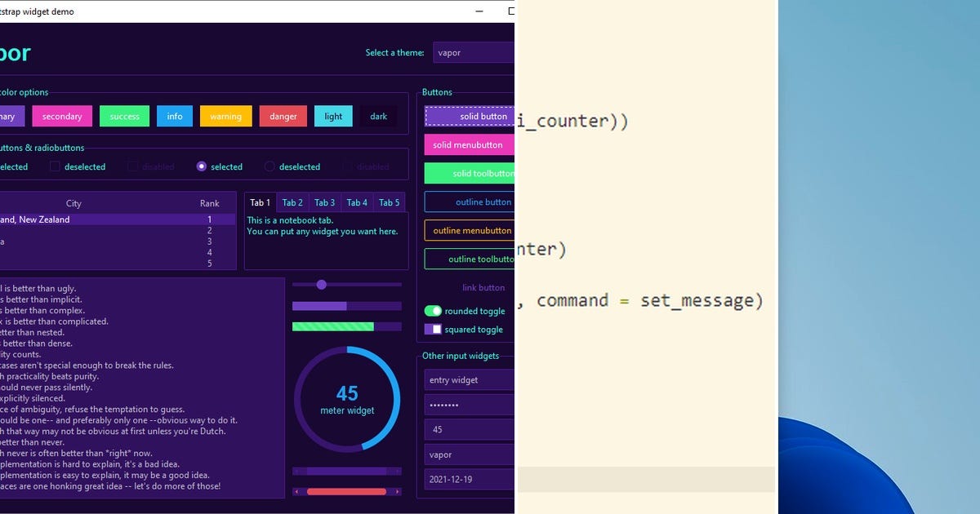Select the 'Auckland, New Zealand' table row
The width and height of the screenshot is (980, 514).
click(x=82, y=219)
